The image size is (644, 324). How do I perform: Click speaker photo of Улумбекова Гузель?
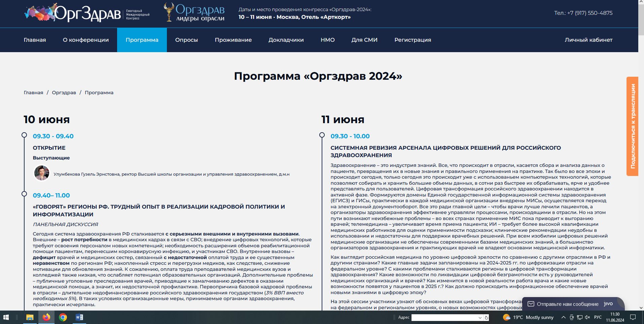coord(42,173)
